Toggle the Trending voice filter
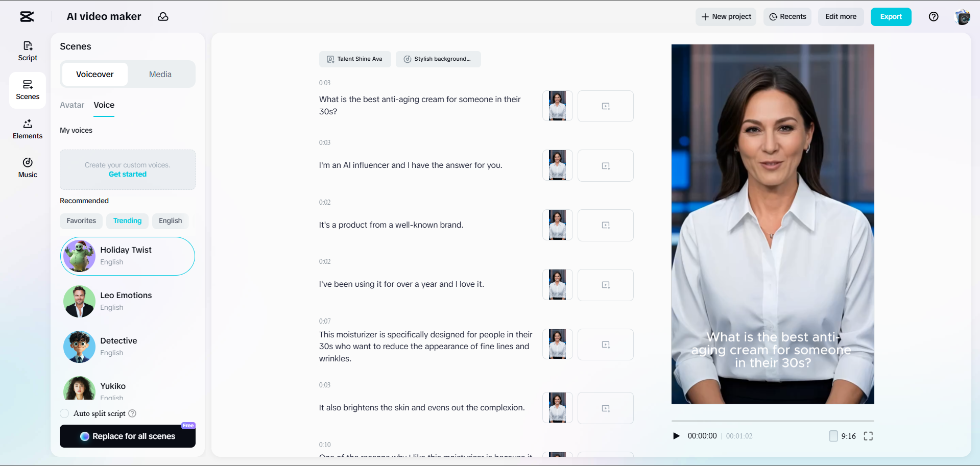 tap(127, 221)
